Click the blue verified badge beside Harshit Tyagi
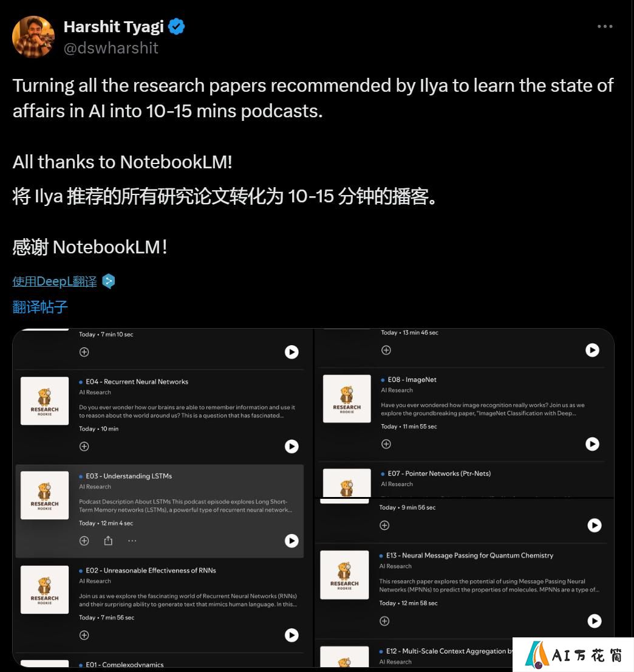Screen dimensions: 634x672 (177, 27)
